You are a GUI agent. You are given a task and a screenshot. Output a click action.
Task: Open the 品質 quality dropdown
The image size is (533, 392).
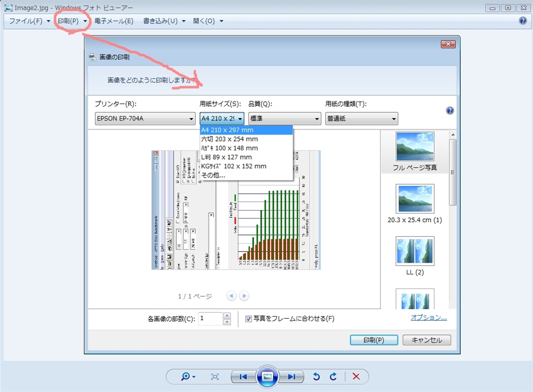(285, 119)
